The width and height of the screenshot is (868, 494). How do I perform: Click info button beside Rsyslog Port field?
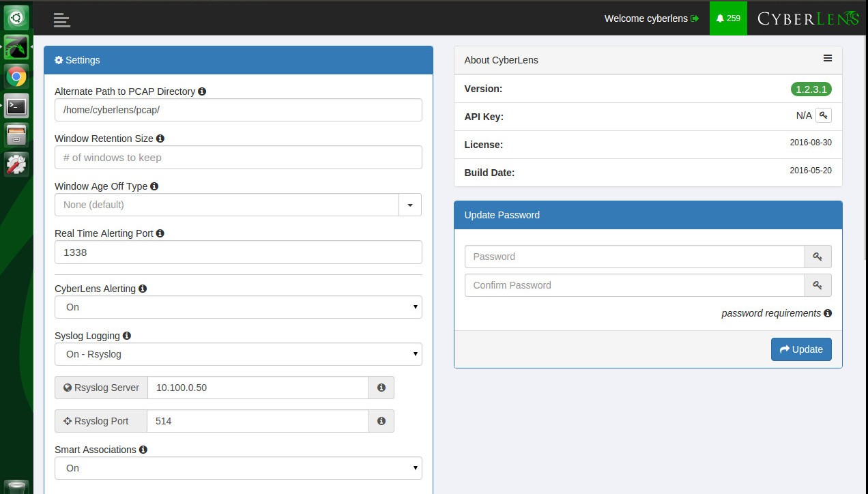(x=381, y=421)
